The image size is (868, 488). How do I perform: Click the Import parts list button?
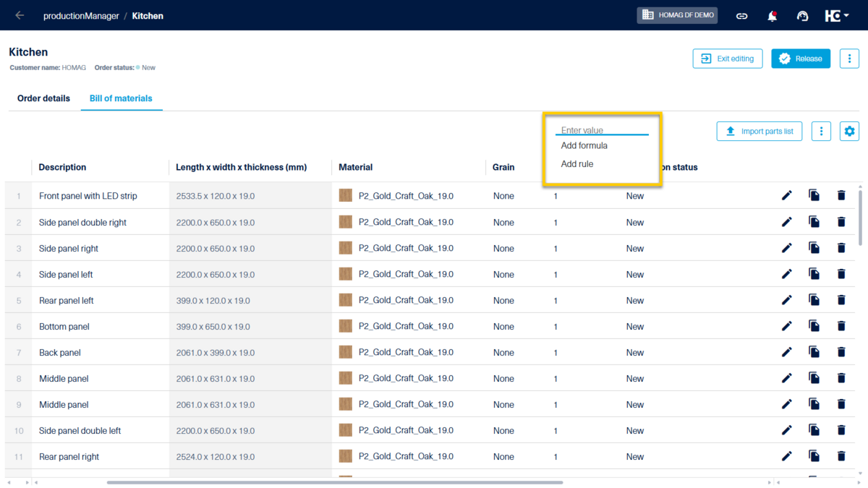759,131
